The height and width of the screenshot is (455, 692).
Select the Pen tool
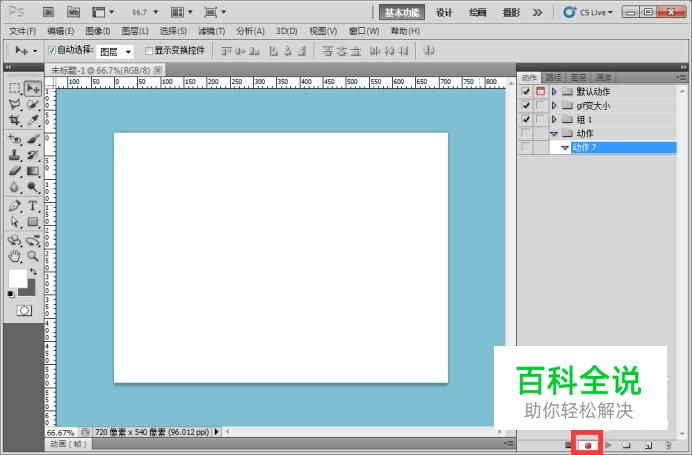(15, 206)
